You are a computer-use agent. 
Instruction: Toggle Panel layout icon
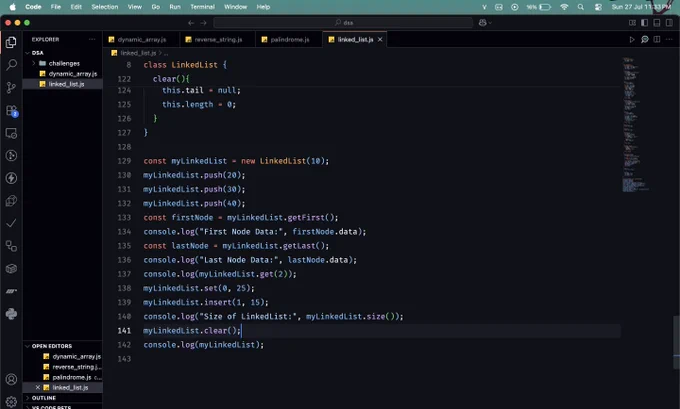pos(657,23)
